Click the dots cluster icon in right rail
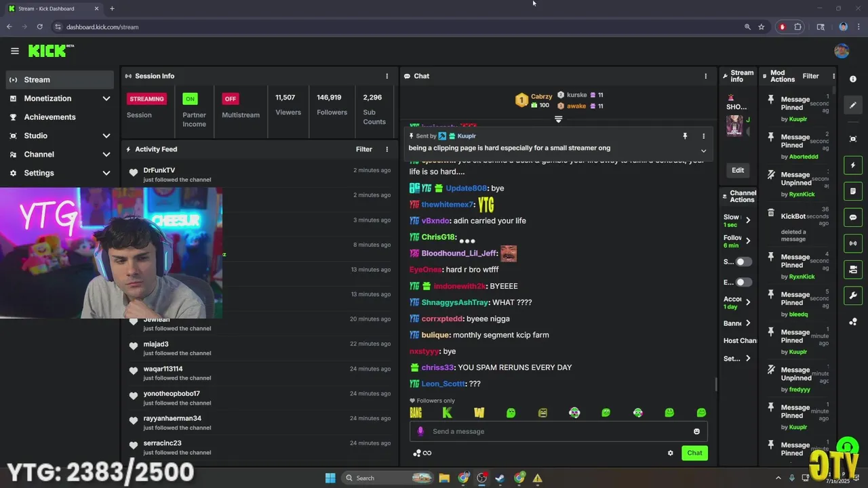This screenshot has width=868, height=488. [x=853, y=321]
